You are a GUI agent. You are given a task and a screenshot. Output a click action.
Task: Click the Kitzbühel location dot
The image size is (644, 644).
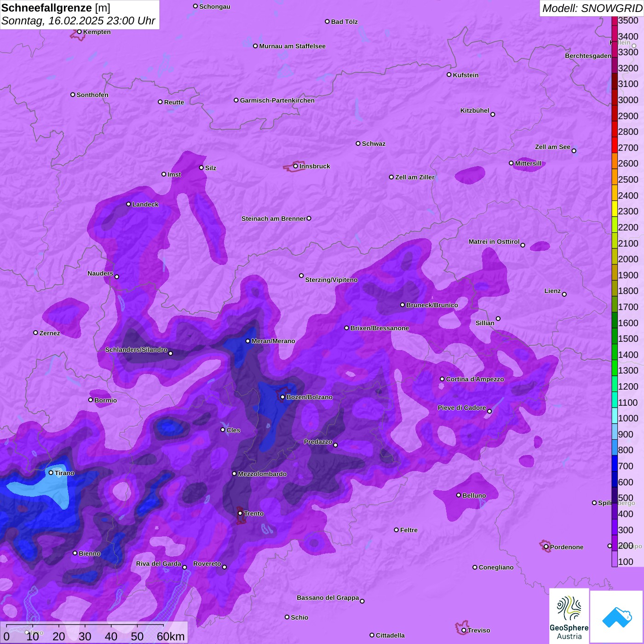click(x=493, y=115)
